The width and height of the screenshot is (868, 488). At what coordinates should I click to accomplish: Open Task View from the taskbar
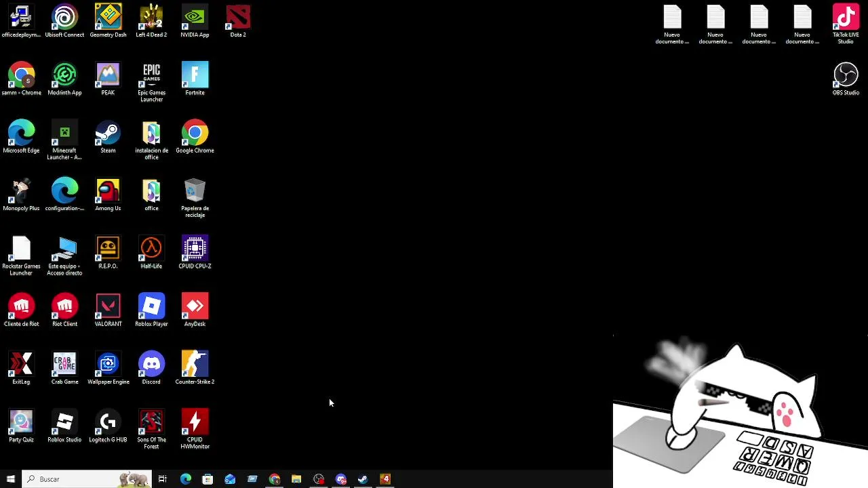pyautogui.click(x=163, y=479)
